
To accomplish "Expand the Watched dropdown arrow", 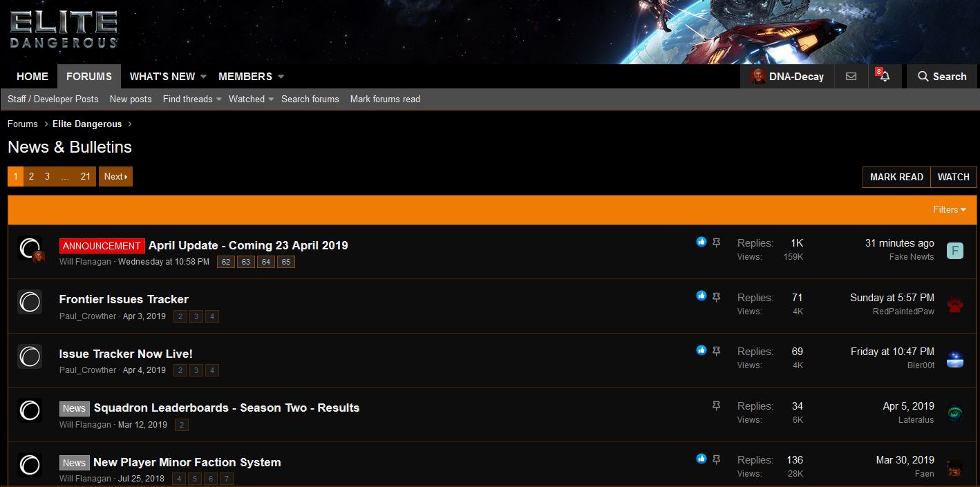I will pyautogui.click(x=271, y=99).
